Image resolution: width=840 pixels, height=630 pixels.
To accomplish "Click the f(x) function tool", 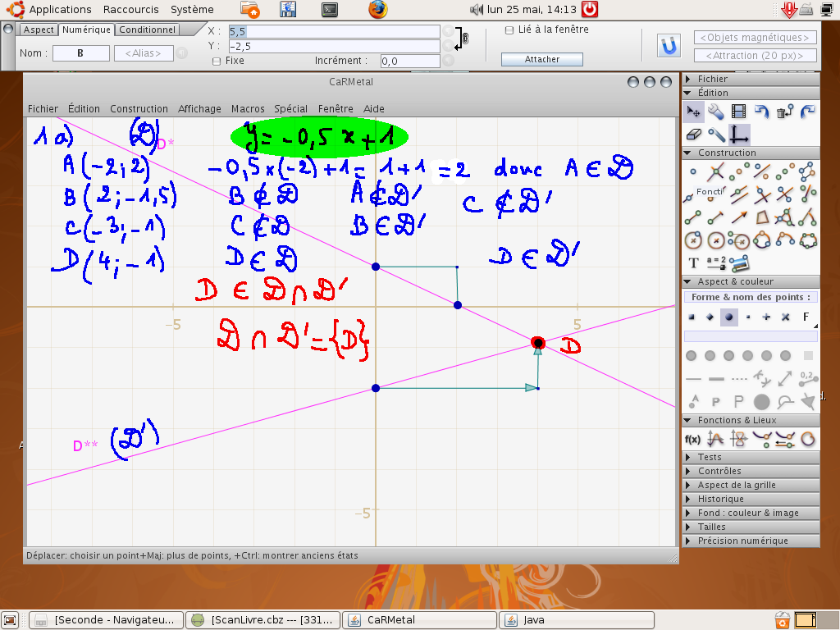I will (x=692, y=439).
